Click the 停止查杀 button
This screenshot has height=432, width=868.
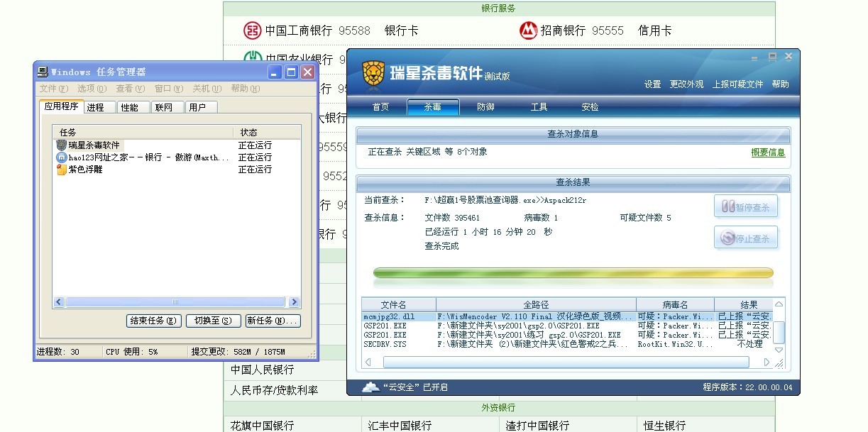coord(746,238)
